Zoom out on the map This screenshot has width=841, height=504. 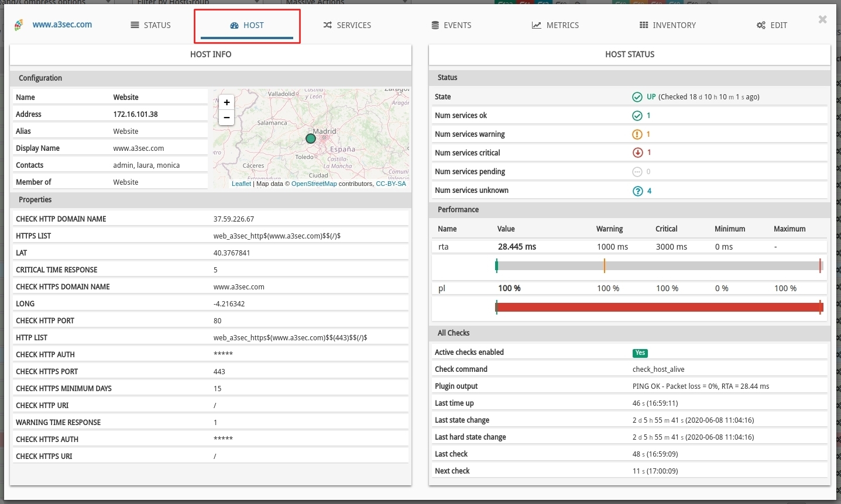pyautogui.click(x=226, y=118)
